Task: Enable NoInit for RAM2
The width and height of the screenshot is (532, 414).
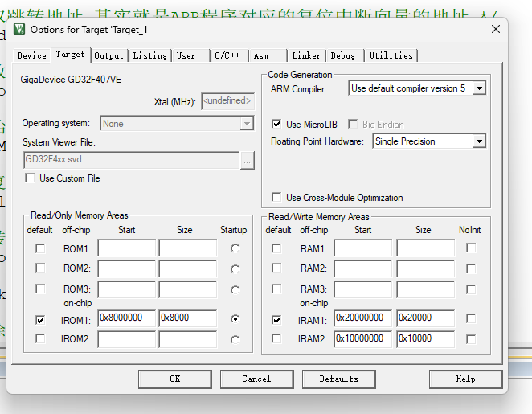Action: pyautogui.click(x=471, y=268)
